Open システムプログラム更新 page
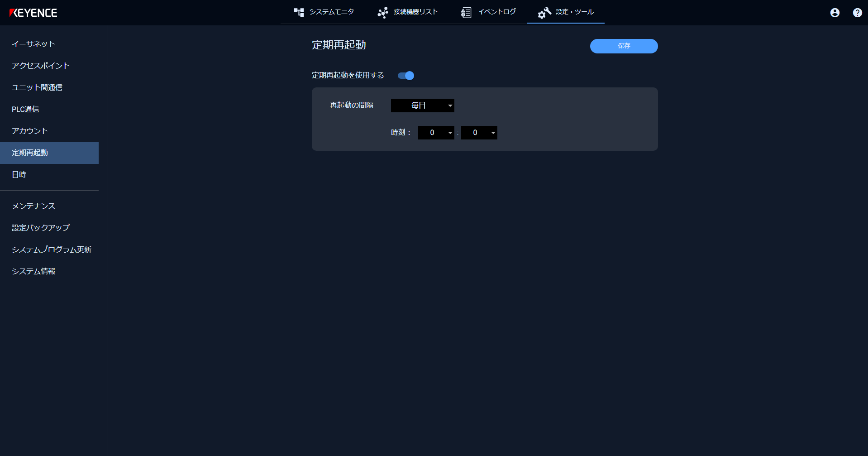This screenshot has height=456, width=868. (x=52, y=250)
